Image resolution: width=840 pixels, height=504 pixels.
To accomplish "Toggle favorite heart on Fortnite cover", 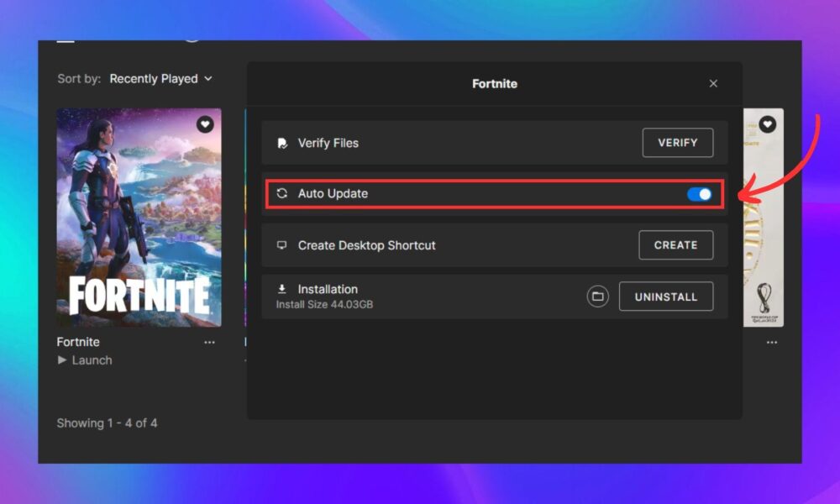I will coord(205,124).
